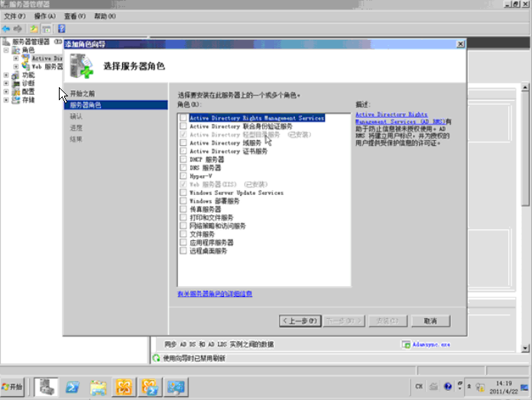Click the Show/Hide console tree icon
Image resolution: width=532 pixels, height=400 pixels.
[47, 29]
